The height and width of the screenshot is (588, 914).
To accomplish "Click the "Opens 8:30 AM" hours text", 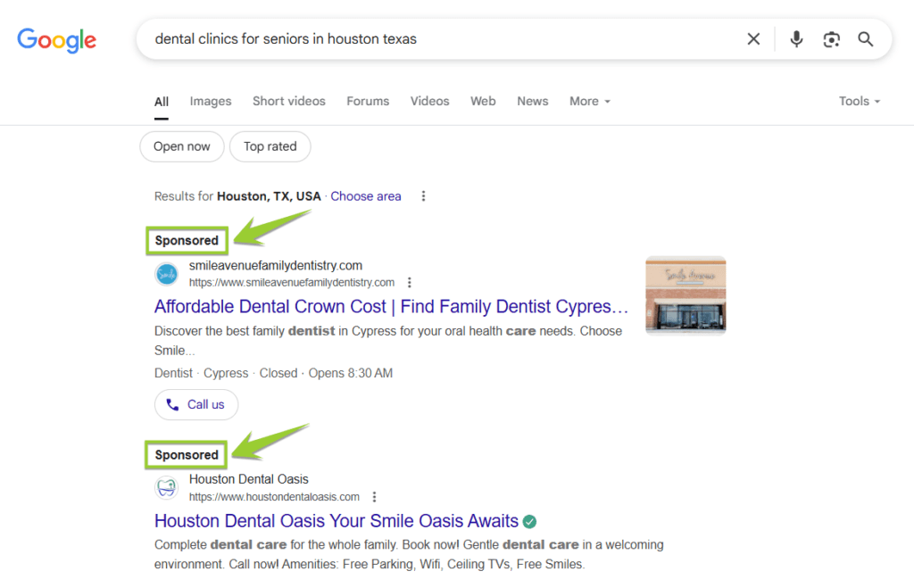I will tap(350, 373).
